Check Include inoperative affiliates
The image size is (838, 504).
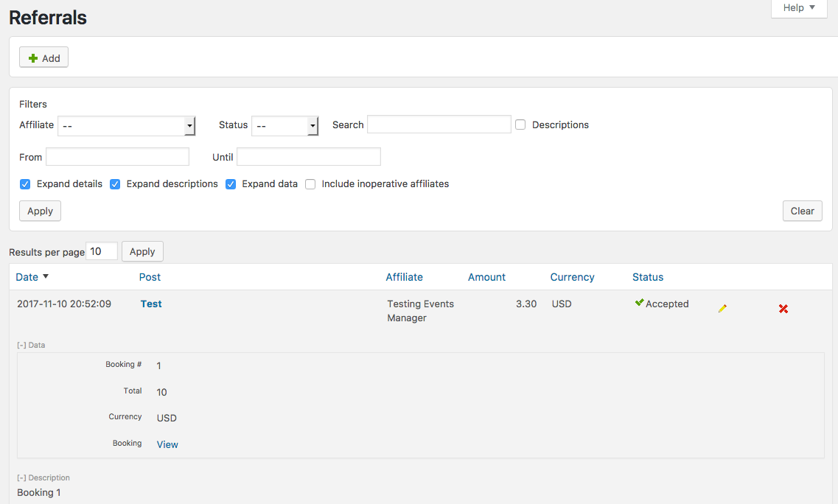coord(310,184)
